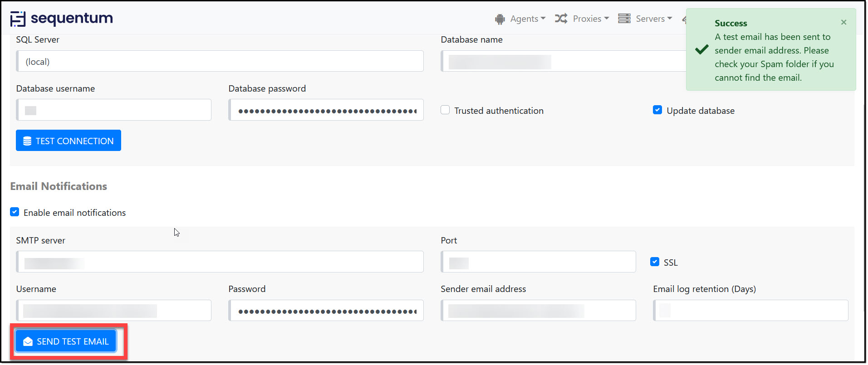
Task: Toggle Enable email notifications off
Action: [15, 212]
